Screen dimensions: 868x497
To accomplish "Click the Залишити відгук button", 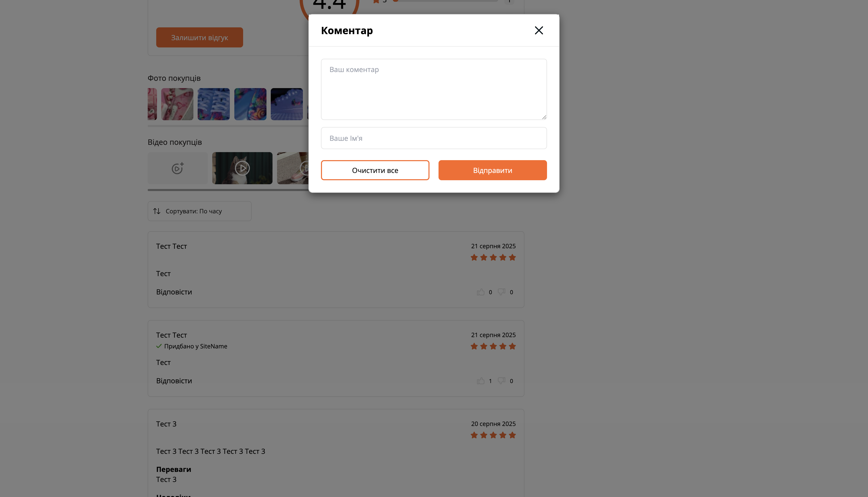I will (199, 38).
